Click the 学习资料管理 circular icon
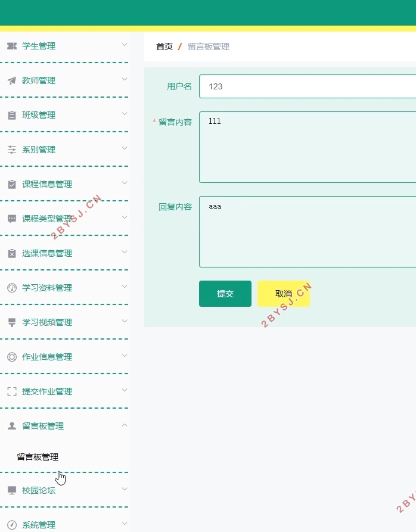Screen dimensions: 416x532 [x=12, y=288]
